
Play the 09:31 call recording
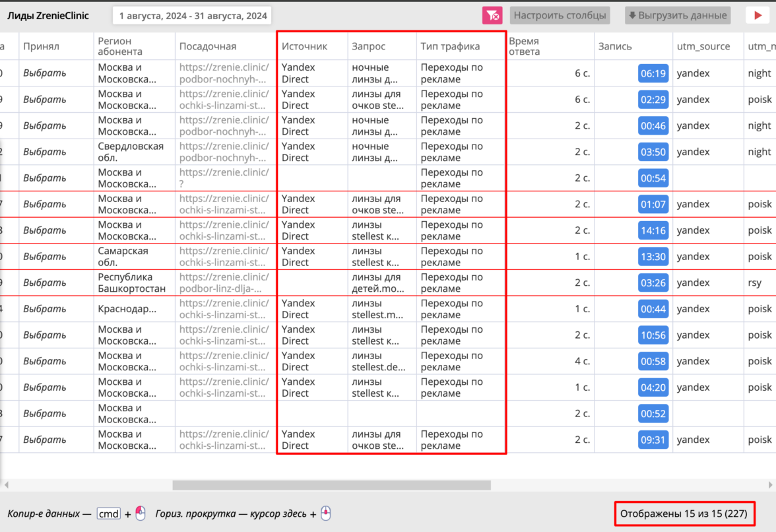pos(653,440)
